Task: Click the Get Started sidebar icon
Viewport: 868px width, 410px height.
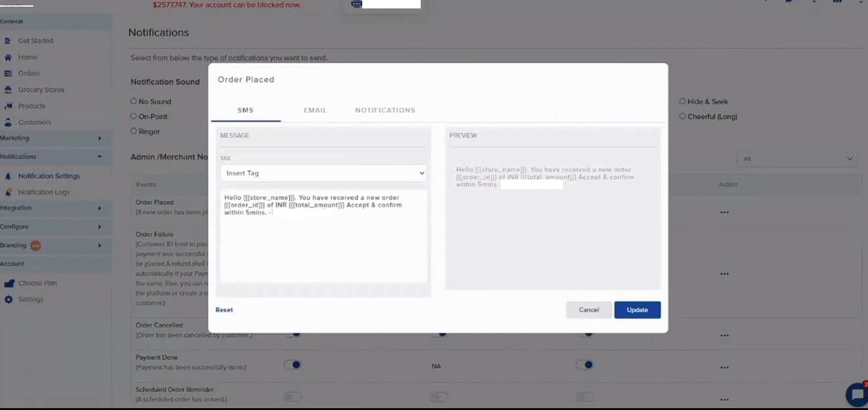Action: (x=8, y=41)
